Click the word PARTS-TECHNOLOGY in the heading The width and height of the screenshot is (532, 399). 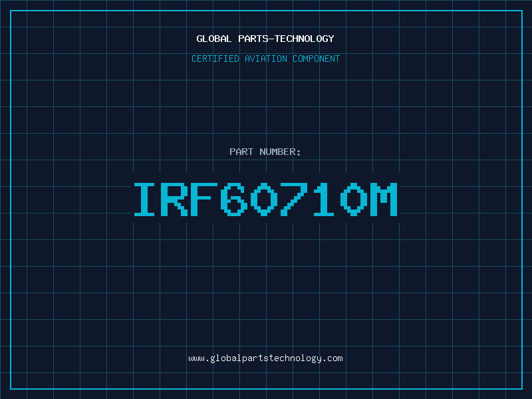[287, 39]
